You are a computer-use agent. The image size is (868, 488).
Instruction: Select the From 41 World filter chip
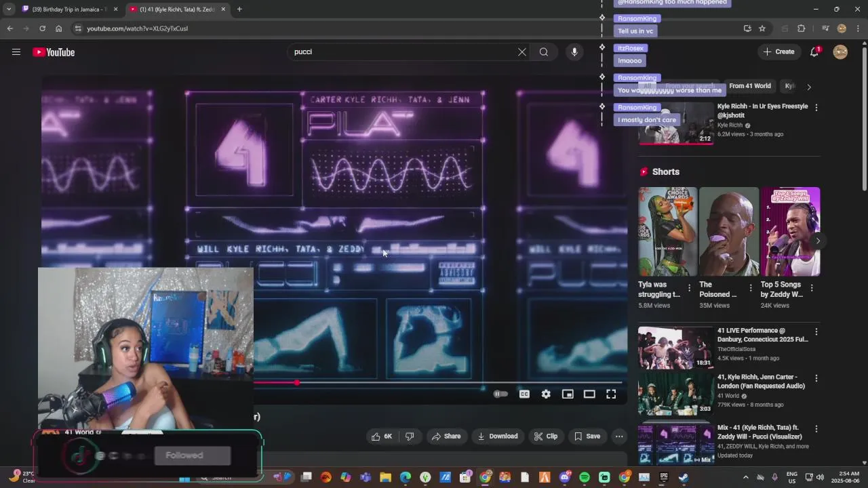[750, 86]
